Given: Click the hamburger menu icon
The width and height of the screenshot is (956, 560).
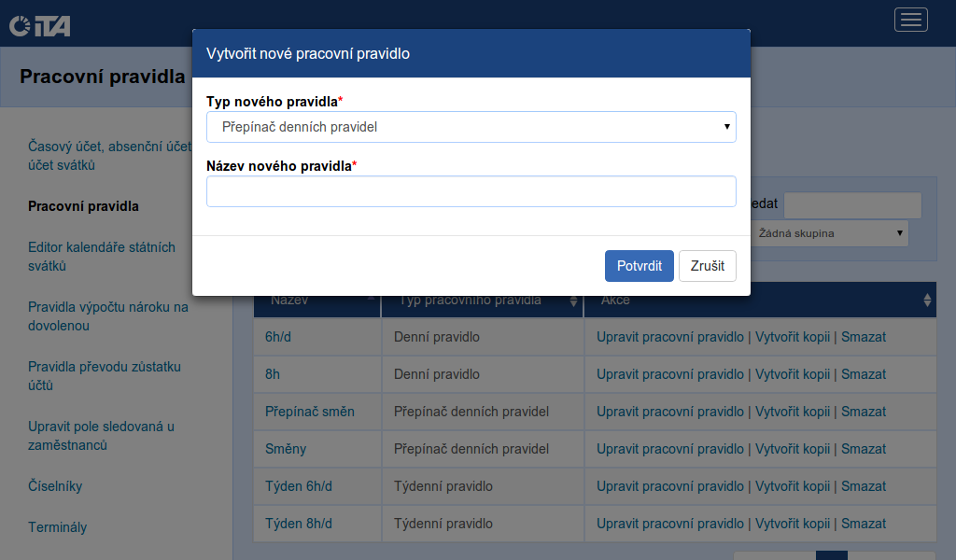Looking at the screenshot, I should [x=910, y=20].
